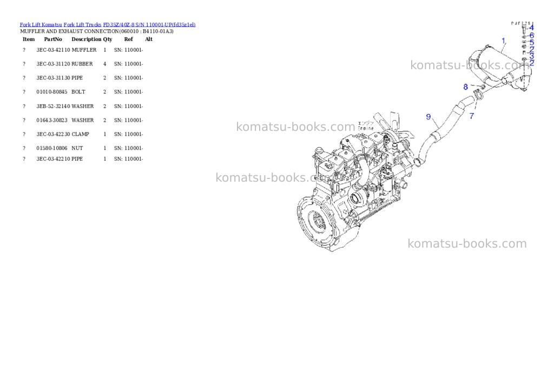Click the Ref column header
The height and width of the screenshot is (392, 554).
(x=129, y=39)
